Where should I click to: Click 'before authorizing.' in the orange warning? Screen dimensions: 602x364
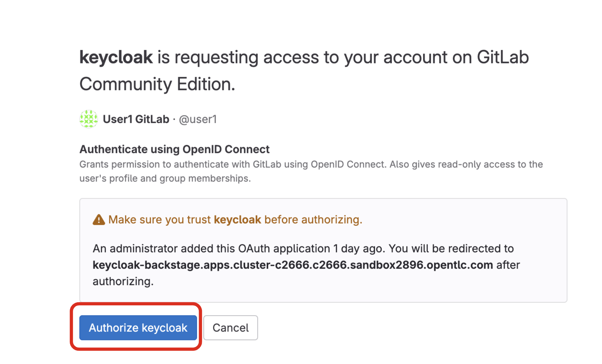(x=313, y=220)
